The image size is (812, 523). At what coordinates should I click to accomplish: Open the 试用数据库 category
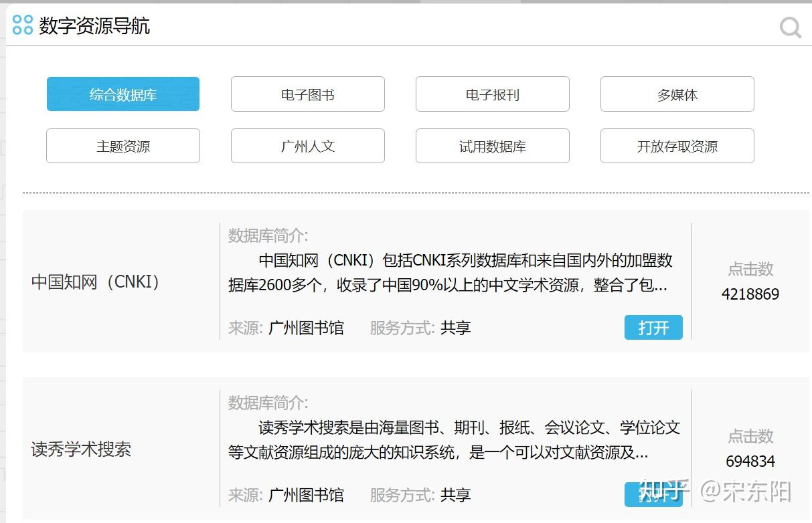493,146
